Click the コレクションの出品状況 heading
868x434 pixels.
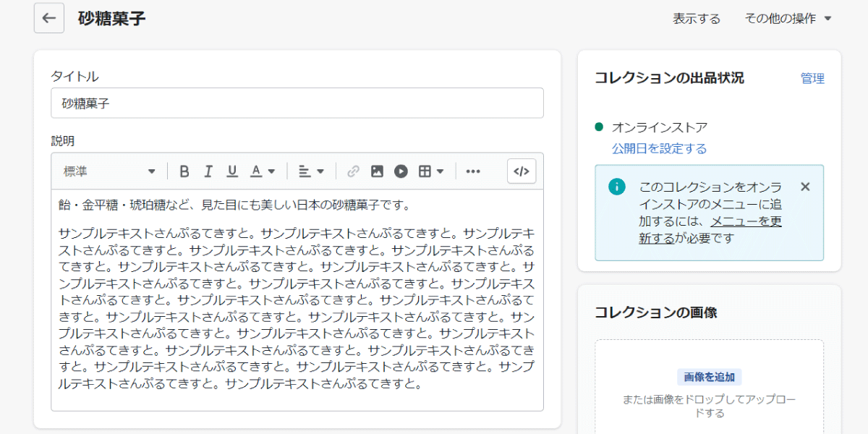coord(669,78)
